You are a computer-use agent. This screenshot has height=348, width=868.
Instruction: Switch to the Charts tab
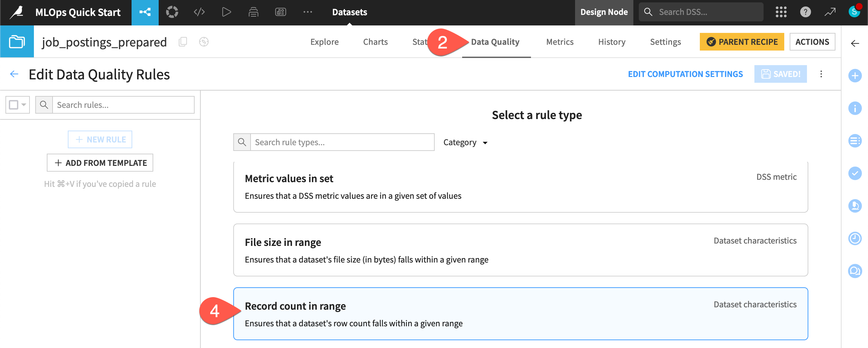pos(375,42)
